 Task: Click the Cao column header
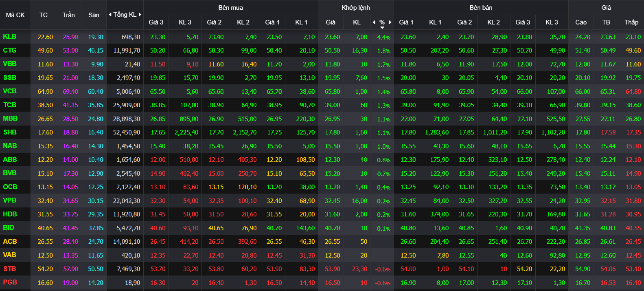click(x=581, y=22)
